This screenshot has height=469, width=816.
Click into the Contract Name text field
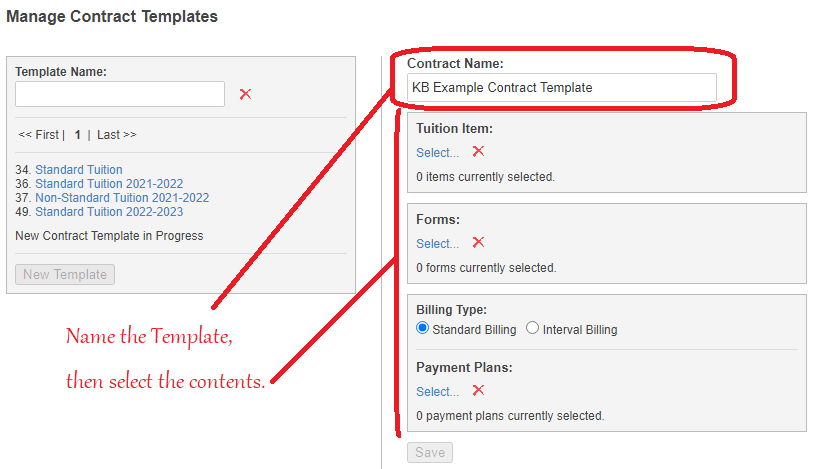coord(561,88)
